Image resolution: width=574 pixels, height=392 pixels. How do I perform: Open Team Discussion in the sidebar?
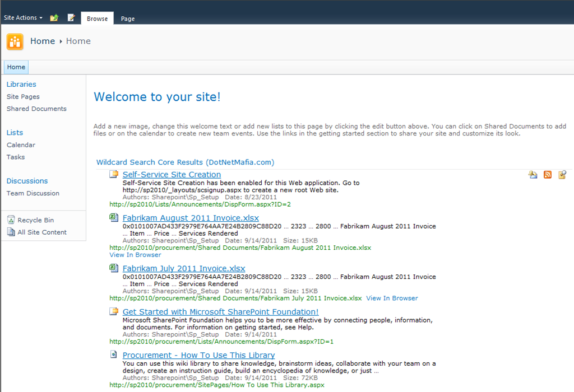33,193
